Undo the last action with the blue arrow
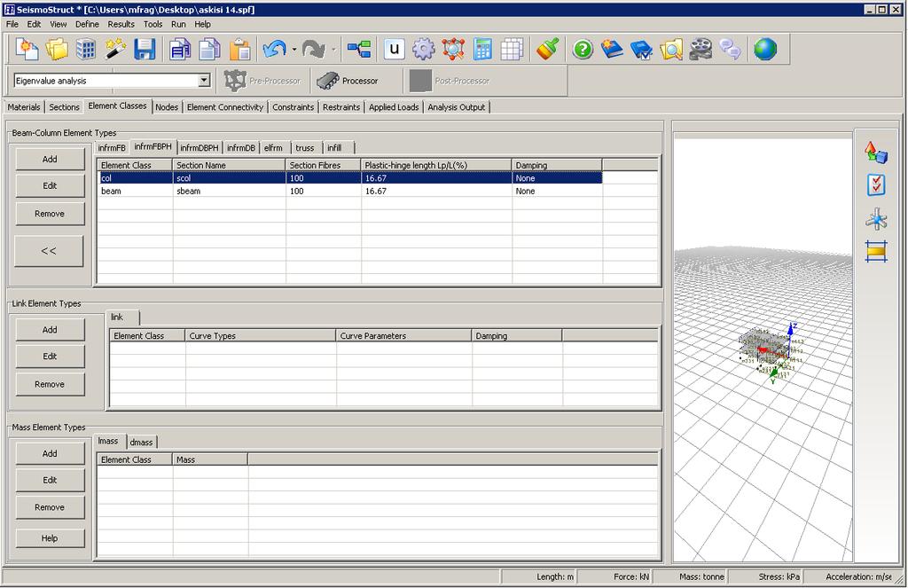The width and height of the screenshot is (908, 588). pyautogui.click(x=274, y=50)
